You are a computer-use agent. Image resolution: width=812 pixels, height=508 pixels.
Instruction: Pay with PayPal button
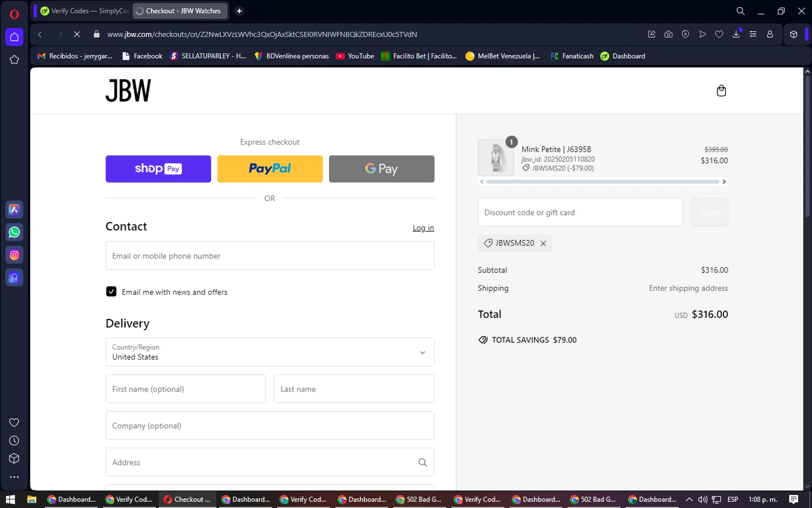[270, 169]
